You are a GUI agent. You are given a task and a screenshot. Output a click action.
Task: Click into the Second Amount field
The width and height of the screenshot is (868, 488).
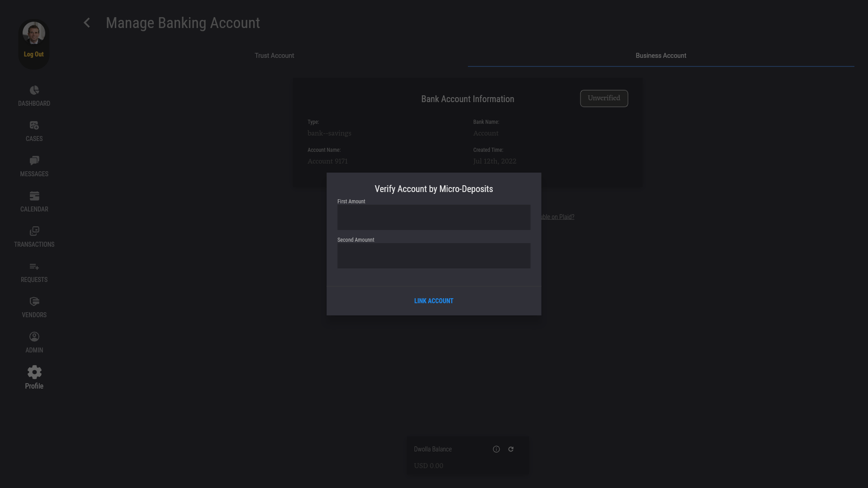pyautogui.click(x=434, y=256)
